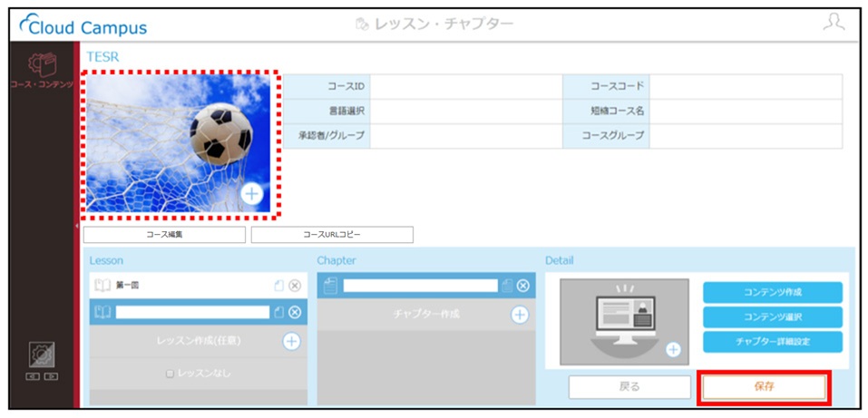Viewport: 868px width, 418px height.
Task: Toggle the レッスンなし checkbox
Action: pos(171,374)
